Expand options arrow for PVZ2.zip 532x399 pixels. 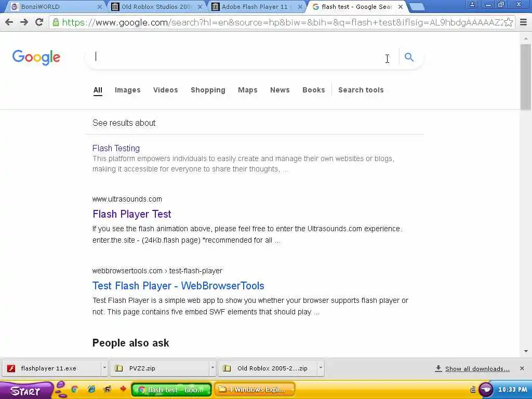coord(212,368)
